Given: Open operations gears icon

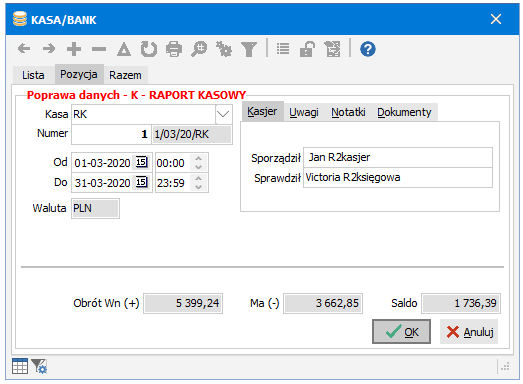Looking at the screenshot, I should coord(224,49).
